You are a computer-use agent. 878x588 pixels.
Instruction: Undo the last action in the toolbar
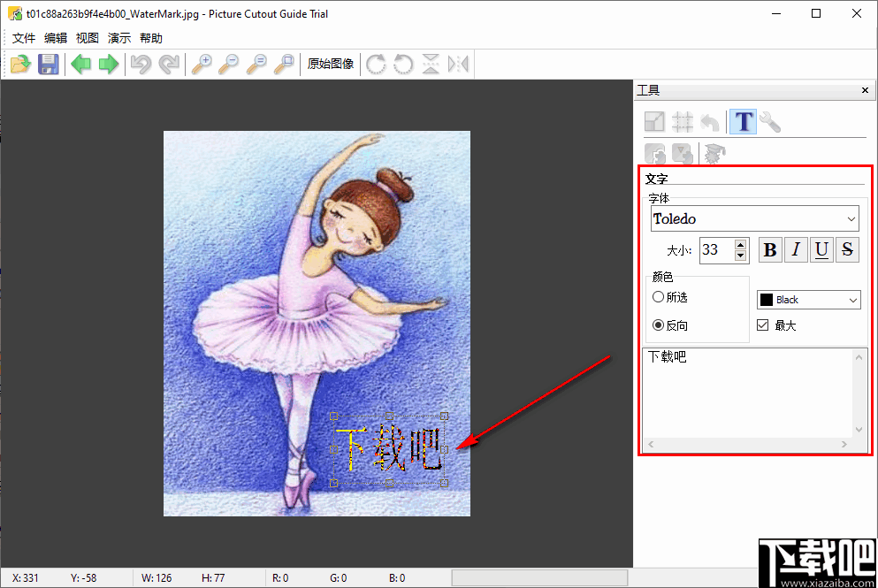(x=141, y=64)
